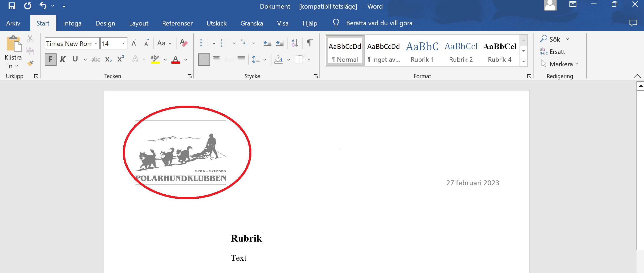Viewport: 644px width, 273px height.
Task: Cut selection with the scissors icon
Action: [30, 39]
